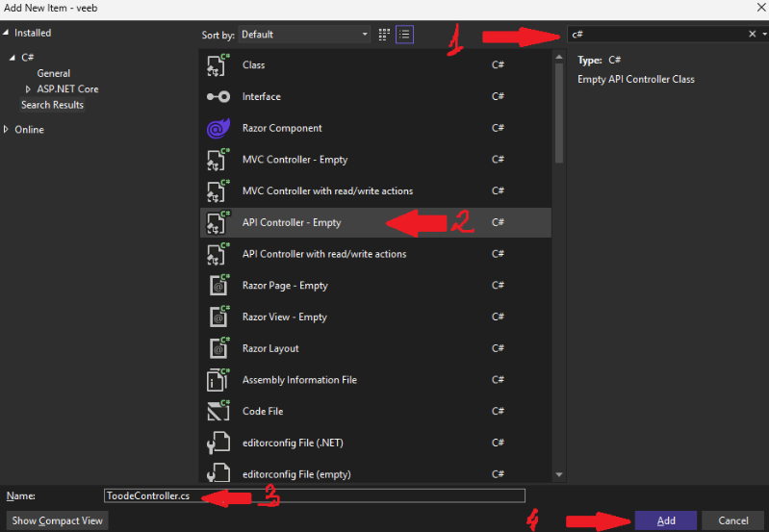Open the Search Results tree item
This screenshot has height=532, width=769.
52,105
